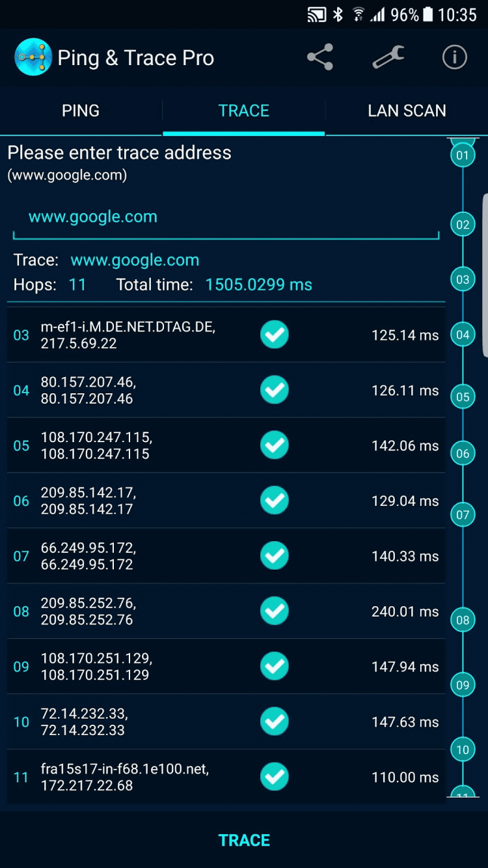This screenshot has height=868, width=488.
Task: Tap the share icon in header
Action: pyautogui.click(x=320, y=57)
